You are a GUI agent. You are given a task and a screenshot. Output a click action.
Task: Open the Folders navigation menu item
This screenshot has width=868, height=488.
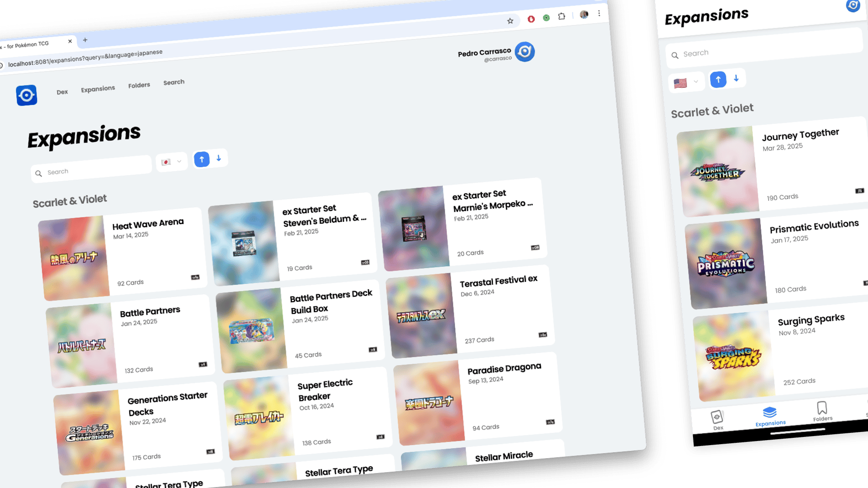(139, 85)
